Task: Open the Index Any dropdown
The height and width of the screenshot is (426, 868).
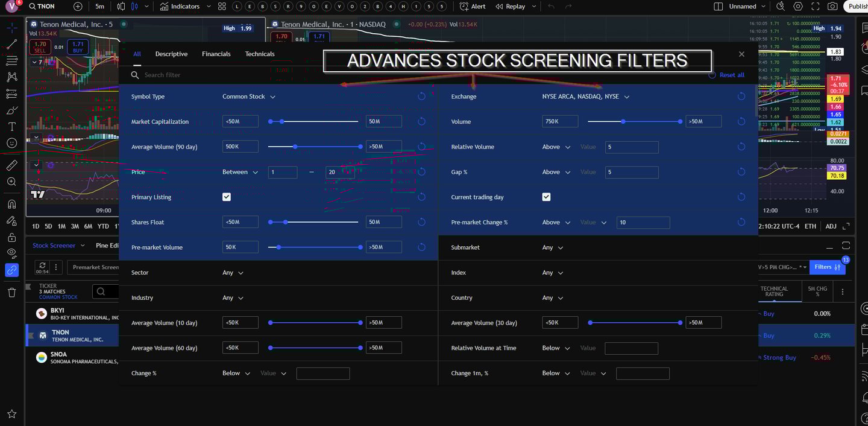Action: [x=553, y=273]
